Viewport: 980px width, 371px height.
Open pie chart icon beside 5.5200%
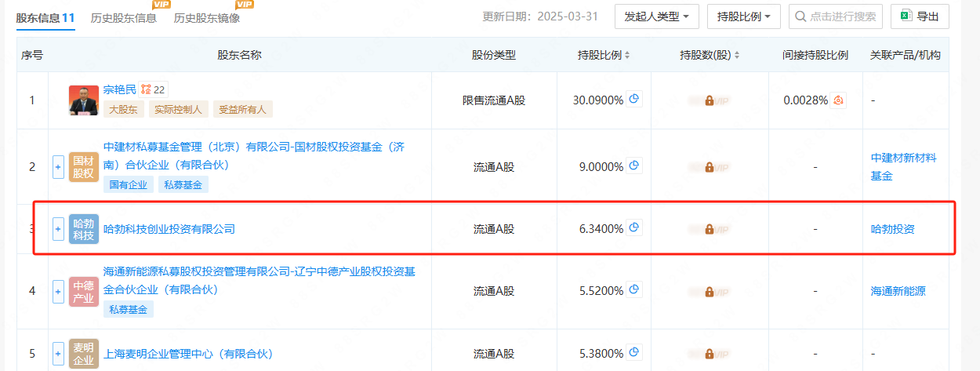(635, 290)
